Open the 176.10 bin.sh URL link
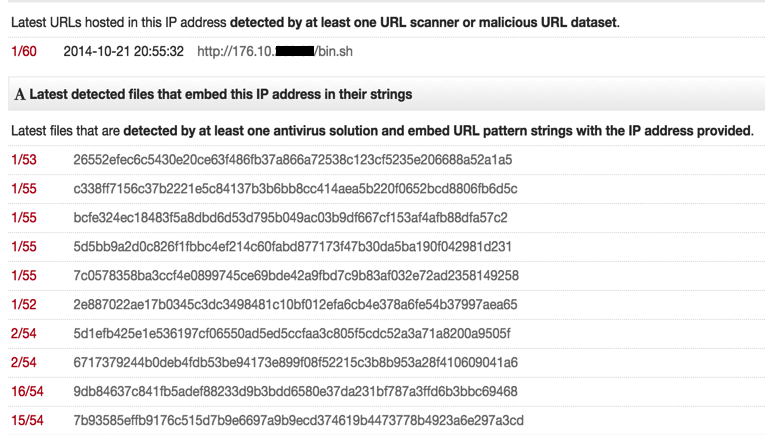This screenshot has width=765, height=435. click(275, 51)
